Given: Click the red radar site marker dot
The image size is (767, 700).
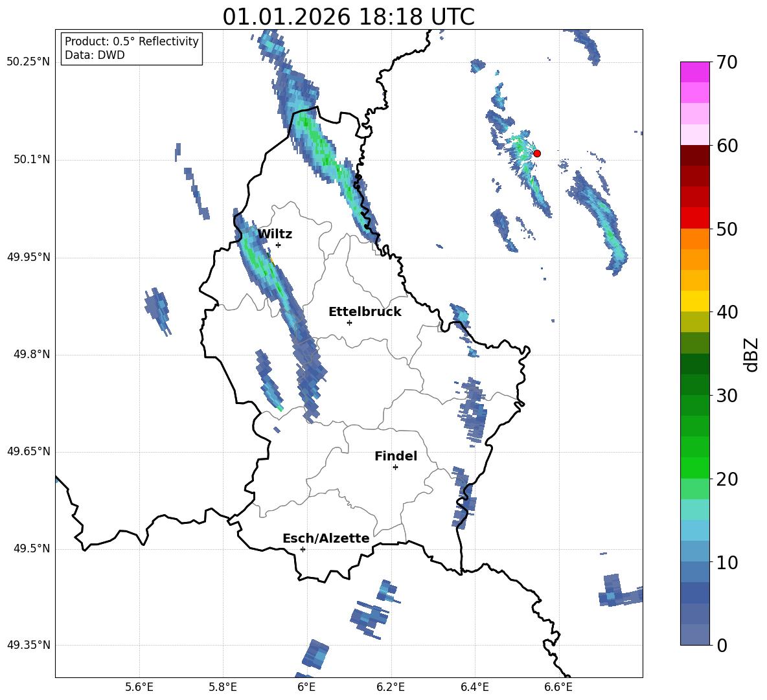Looking at the screenshot, I should pos(536,153).
